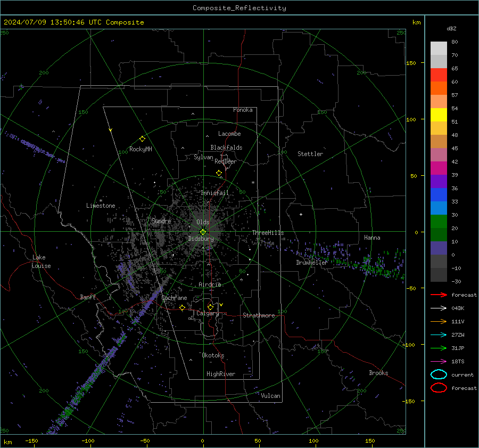Click the Blackfalds label on map
The width and height of the screenshot is (479, 448).
coord(226,148)
